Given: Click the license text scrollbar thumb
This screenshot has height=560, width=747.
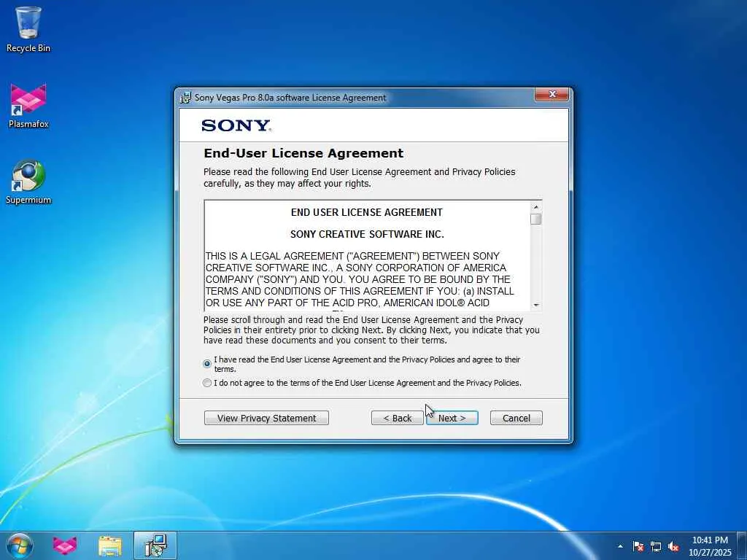Looking at the screenshot, I should pyautogui.click(x=536, y=219).
